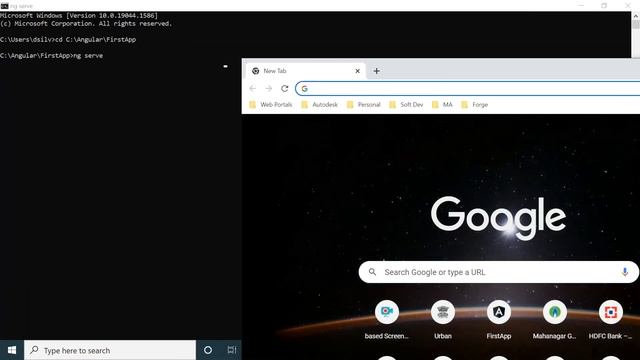Click the Chrome forward arrow
Screen dimensions: 640x360
(x=268, y=89)
